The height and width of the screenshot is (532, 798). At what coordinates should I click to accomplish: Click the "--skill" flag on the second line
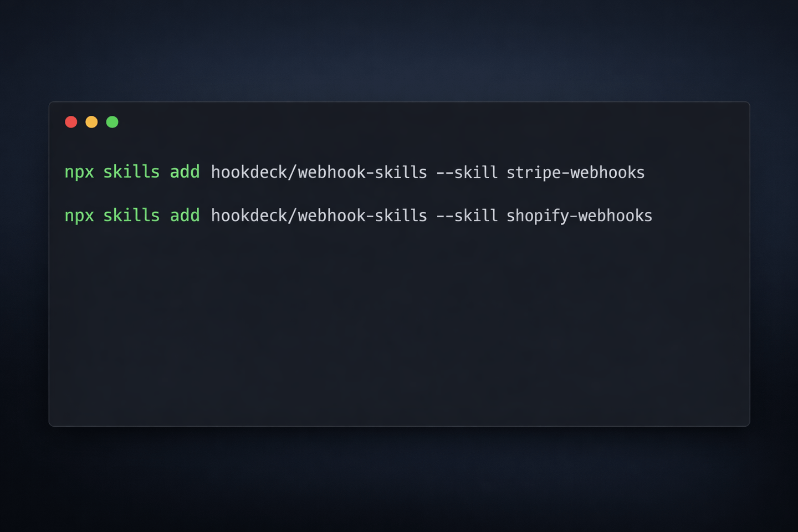(x=467, y=216)
